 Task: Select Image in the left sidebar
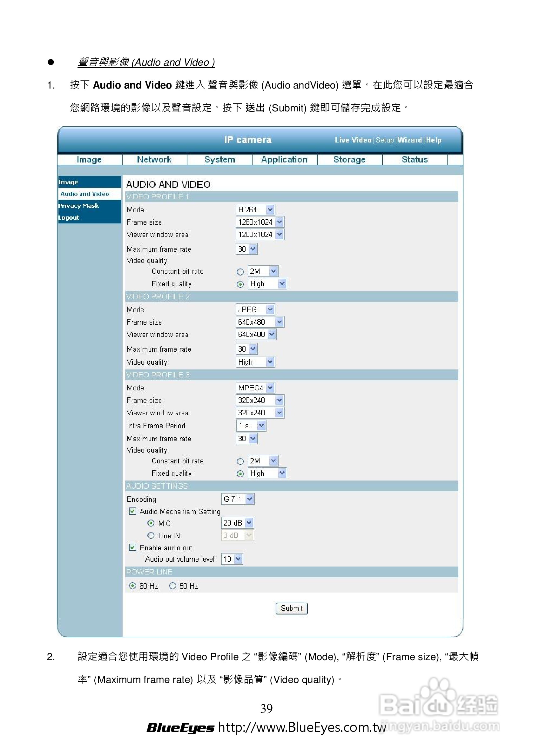point(89,182)
